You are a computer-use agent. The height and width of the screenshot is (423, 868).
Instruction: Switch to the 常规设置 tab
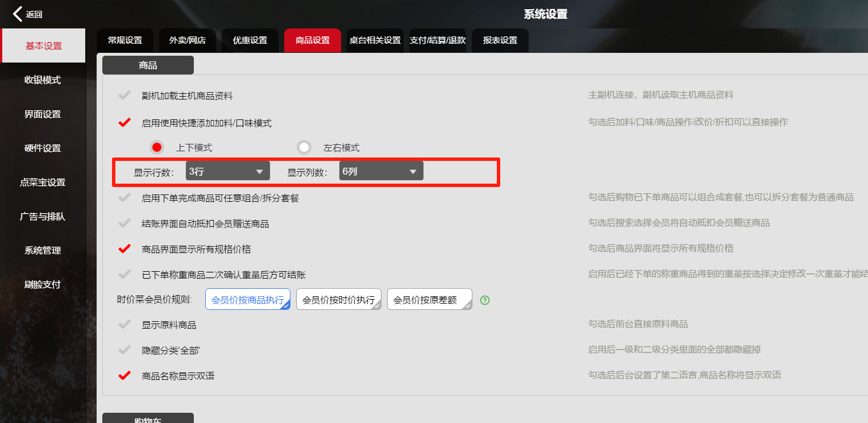click(125, 40)
